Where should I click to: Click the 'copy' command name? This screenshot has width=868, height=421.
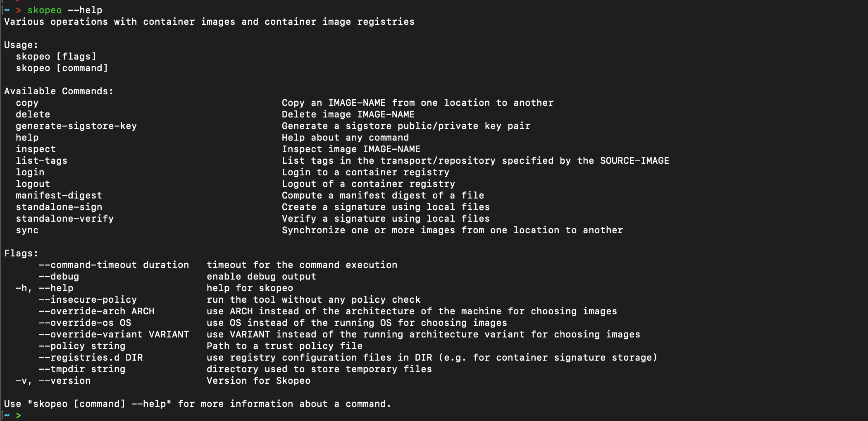(x=27, y=103)
